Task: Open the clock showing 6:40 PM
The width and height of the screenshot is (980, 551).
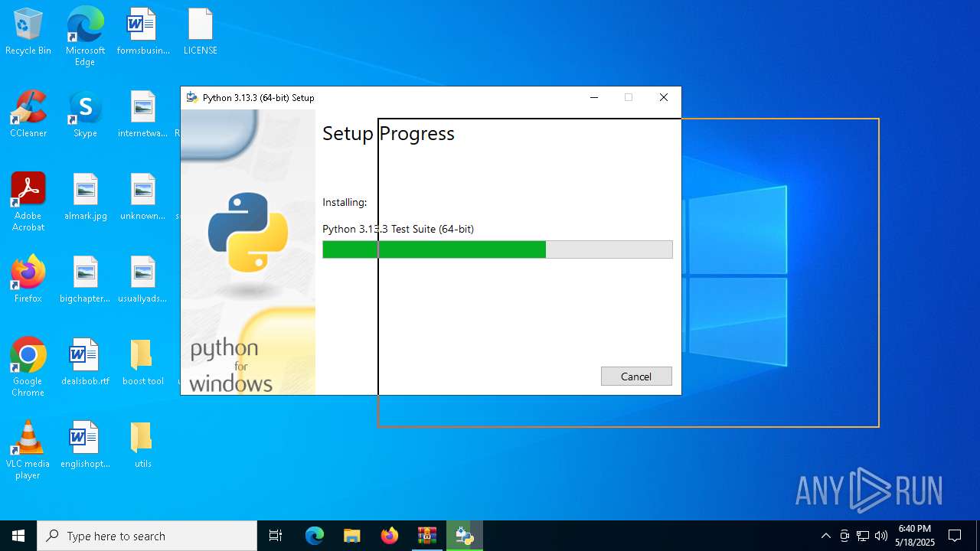Action: coord(915,536)
